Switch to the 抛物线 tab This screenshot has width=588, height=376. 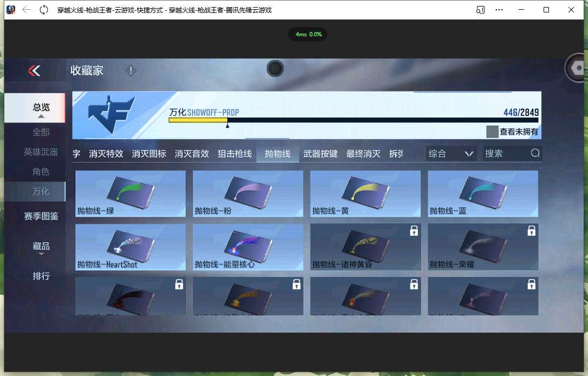(x=277, y=154)
